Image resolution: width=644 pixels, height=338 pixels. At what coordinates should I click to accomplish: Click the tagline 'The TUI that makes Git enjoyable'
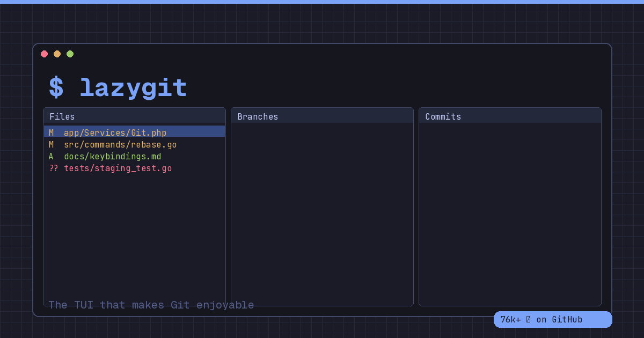pyautogui.click(x=150, y=305)
